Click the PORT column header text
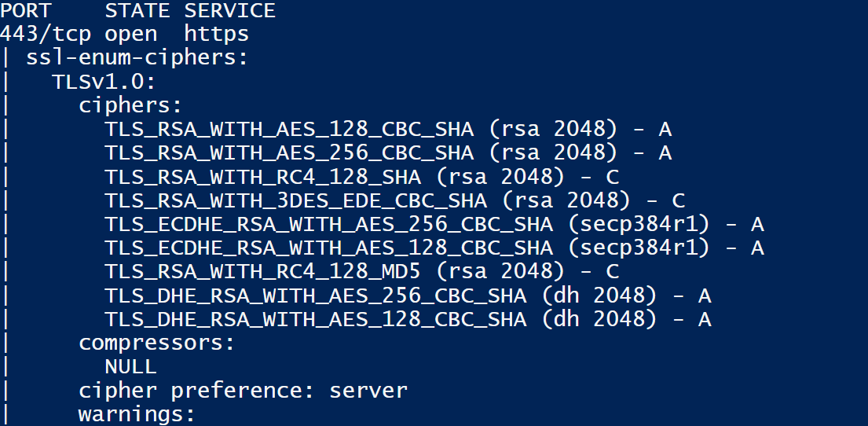 (26, 11)
